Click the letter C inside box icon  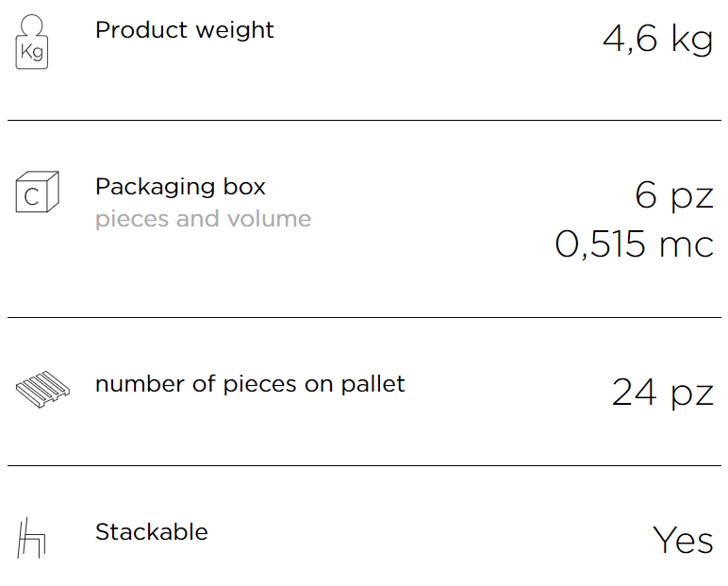[31, 197]
